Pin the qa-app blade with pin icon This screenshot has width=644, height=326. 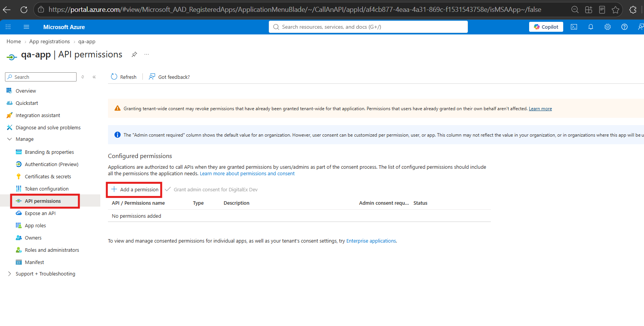[134, 54]
